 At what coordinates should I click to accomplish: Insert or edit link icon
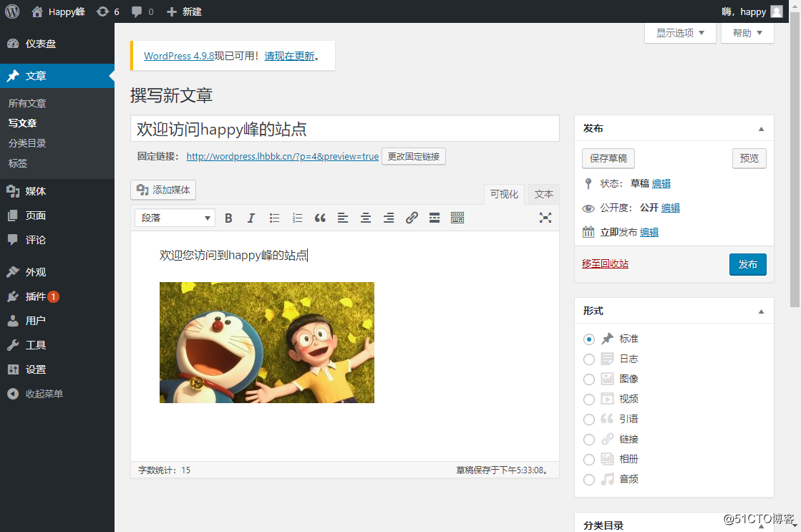[412, 218]
